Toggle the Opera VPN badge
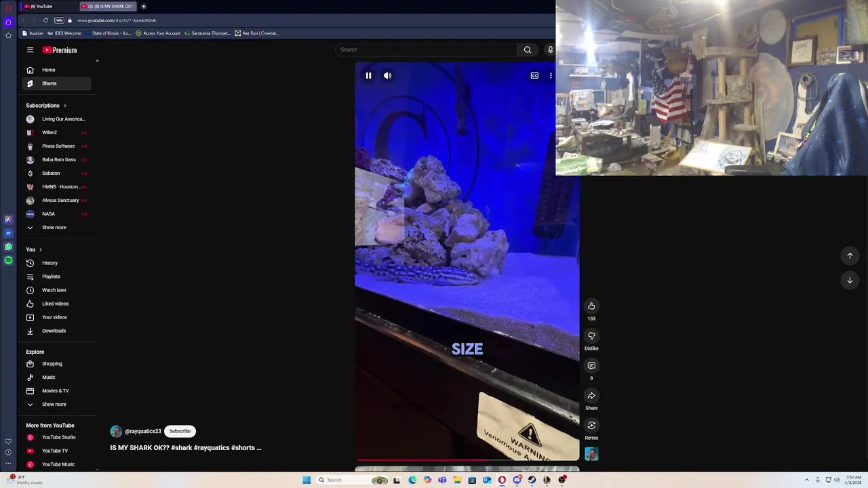This screenshot has width=868, height=488. [59, 20]
